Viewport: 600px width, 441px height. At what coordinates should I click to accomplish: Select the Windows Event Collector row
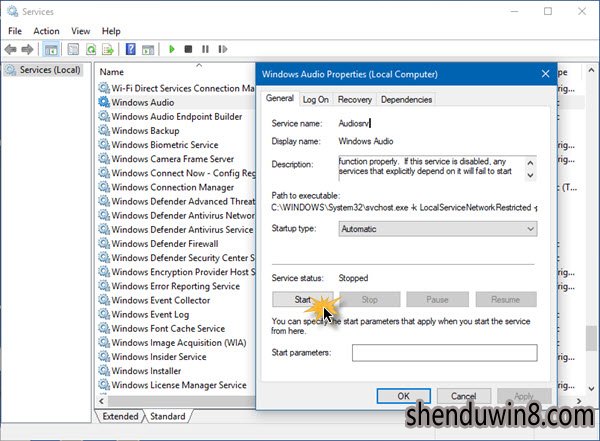[x=176, y=300]
